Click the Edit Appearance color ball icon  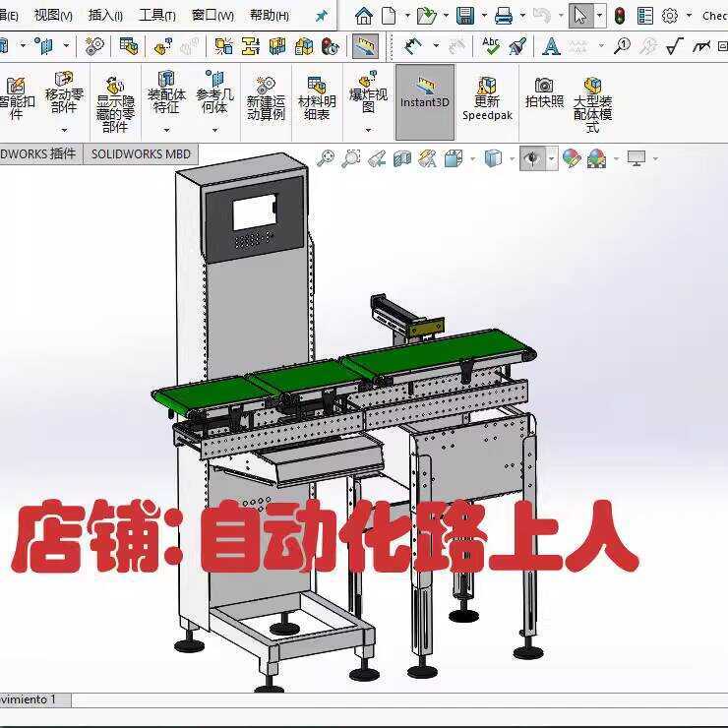click(572, 158)
